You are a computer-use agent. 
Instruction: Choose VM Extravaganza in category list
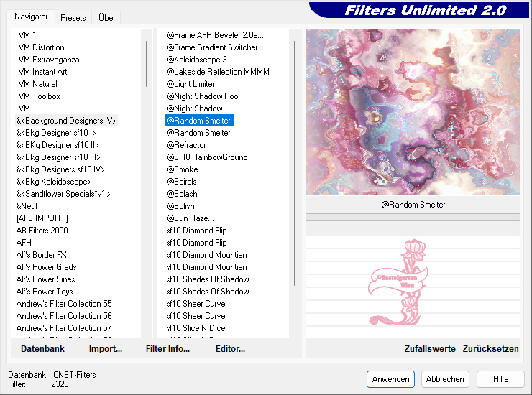[48, 60]
